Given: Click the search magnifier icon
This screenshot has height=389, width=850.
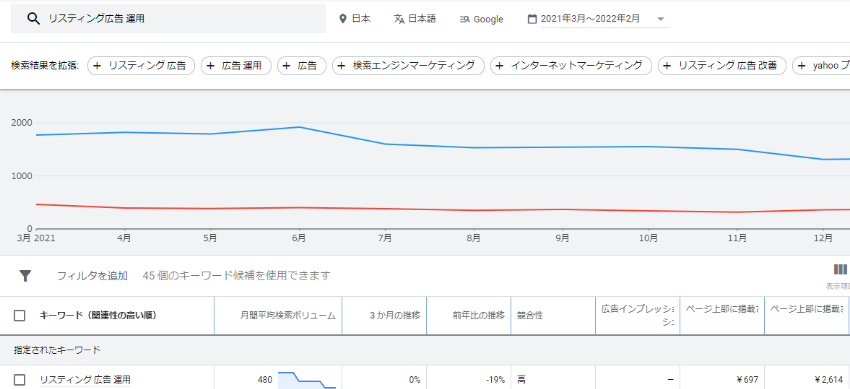Looking at the screenshot, I should 34,19.
